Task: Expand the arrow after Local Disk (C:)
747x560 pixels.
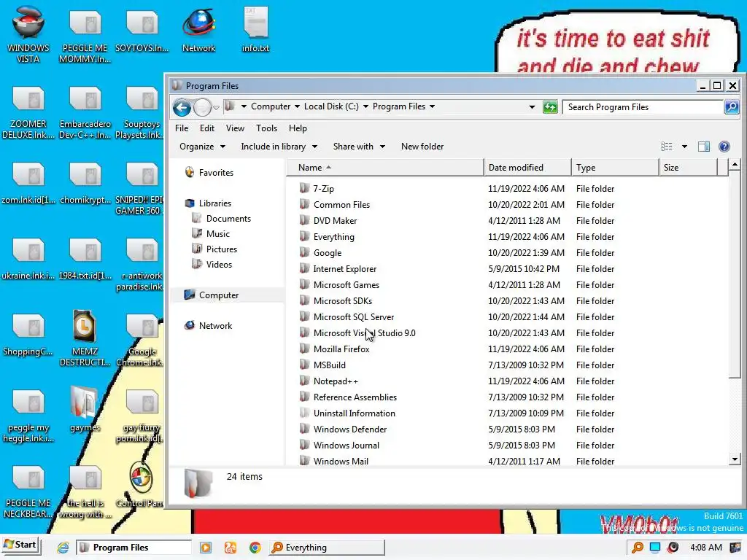Action: [366, 106]
